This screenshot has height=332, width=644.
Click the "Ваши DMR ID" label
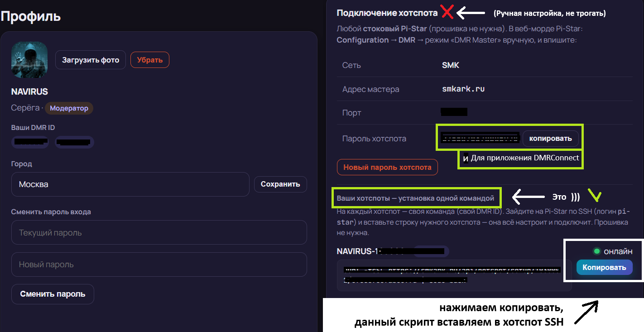[33, 128]
